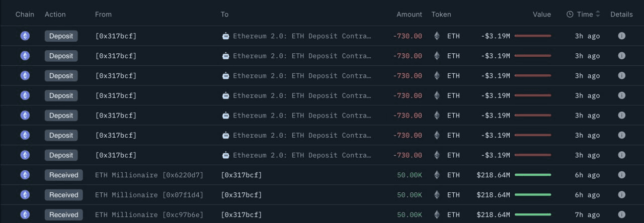Click the Received tag for 0x6220d7 row
The width and height of the screenshot is (644, 223).
pyautogui.click(x=64, y=175)
